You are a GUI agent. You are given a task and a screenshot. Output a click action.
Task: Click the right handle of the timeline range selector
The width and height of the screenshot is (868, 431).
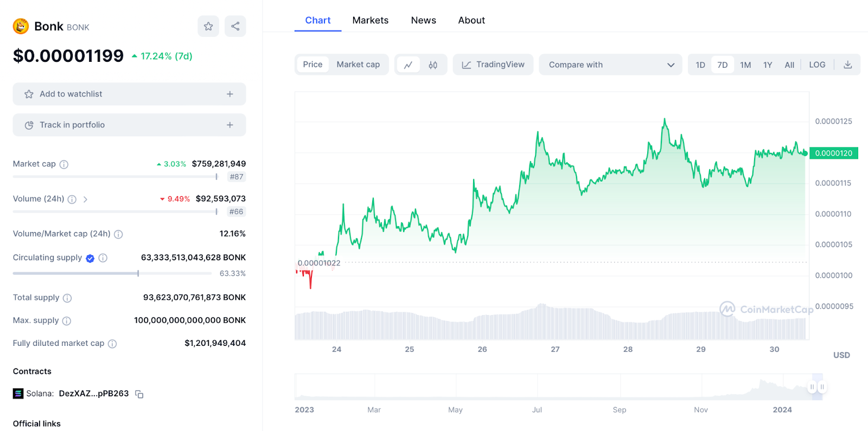tap(822, 387)
